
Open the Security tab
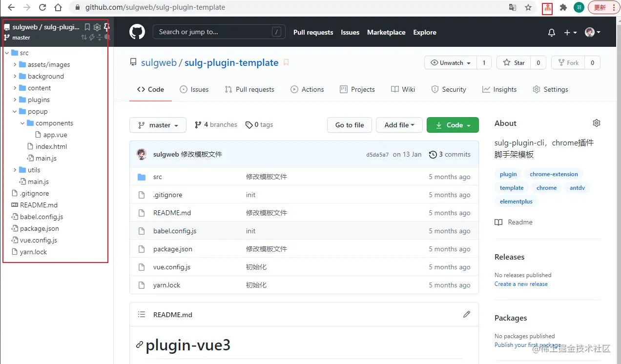pyautogui.click(x=449, y=89)
